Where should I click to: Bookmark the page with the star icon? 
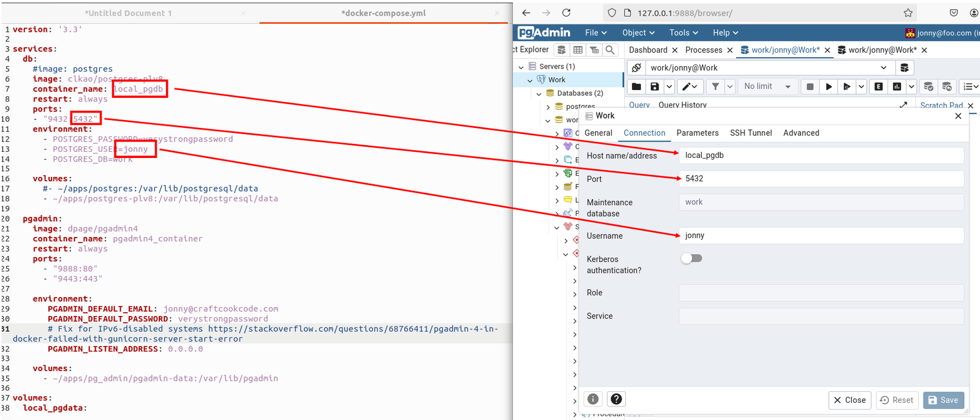[908, 12]
